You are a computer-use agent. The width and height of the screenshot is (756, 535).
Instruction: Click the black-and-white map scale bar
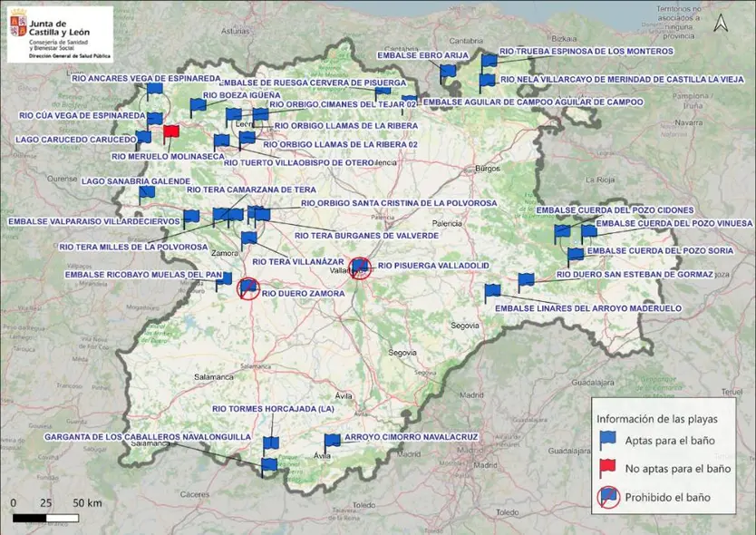46,518
